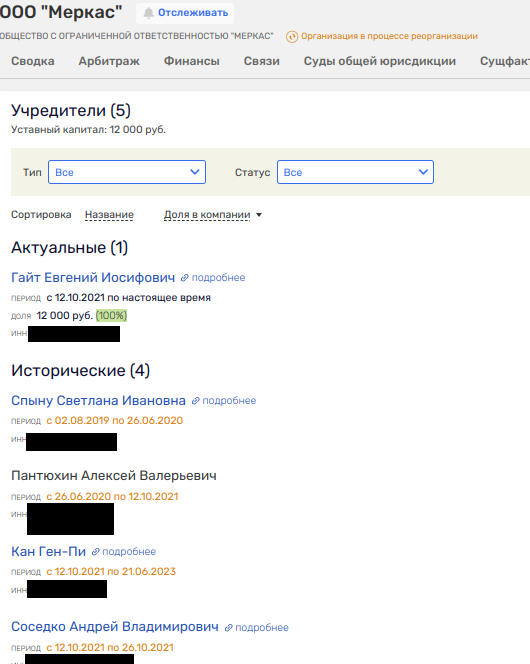530x664 pixels.
Task: Click chain icon next to Кан Ген-Пи
Action: coord(96,552)
